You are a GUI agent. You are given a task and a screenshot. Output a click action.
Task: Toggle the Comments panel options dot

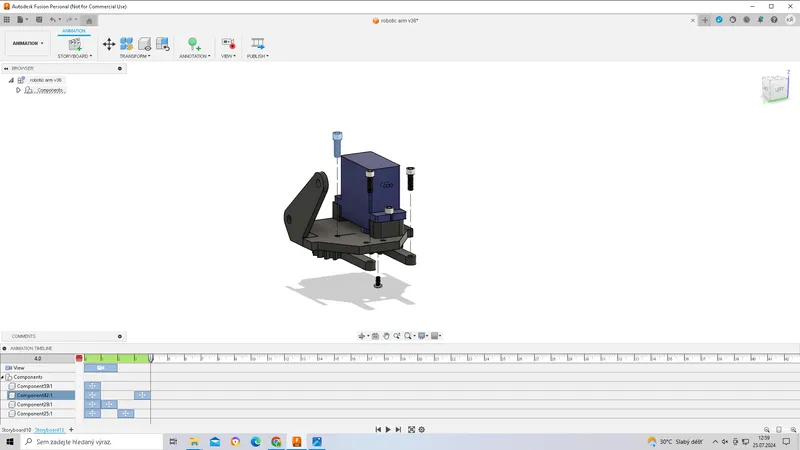pyautogui.click(x=120, y=336)
